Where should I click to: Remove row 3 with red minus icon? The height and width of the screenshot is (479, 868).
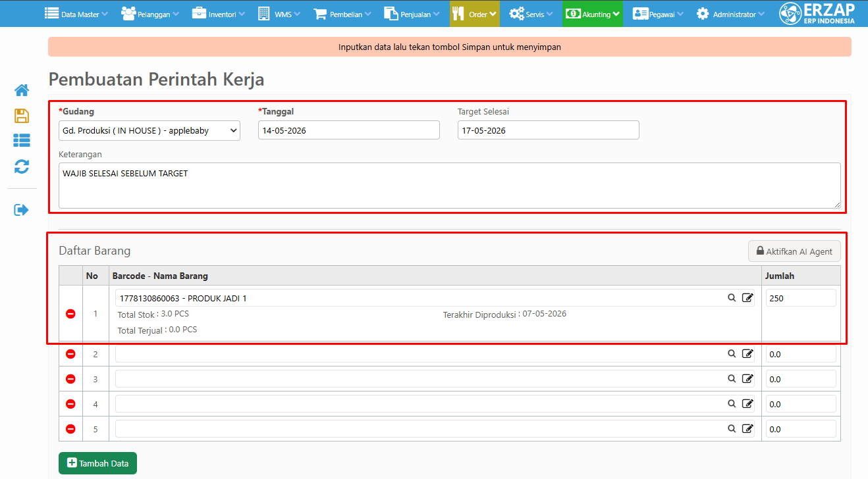[x=70, y=379]
